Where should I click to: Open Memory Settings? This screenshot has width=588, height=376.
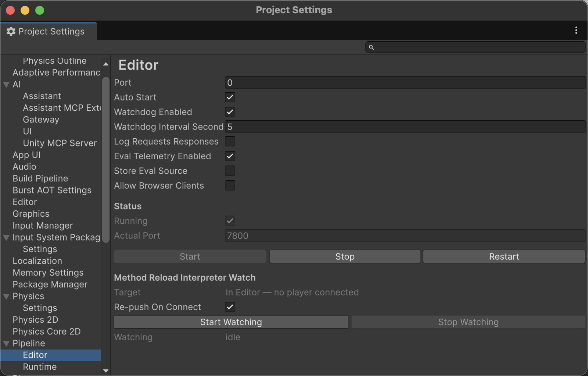click(48, 273)
